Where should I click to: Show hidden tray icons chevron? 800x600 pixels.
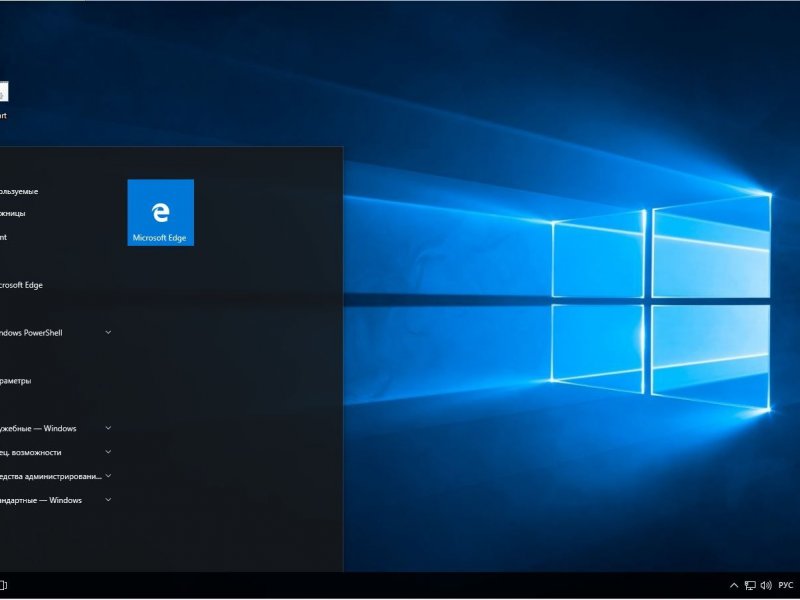(734, 585)
